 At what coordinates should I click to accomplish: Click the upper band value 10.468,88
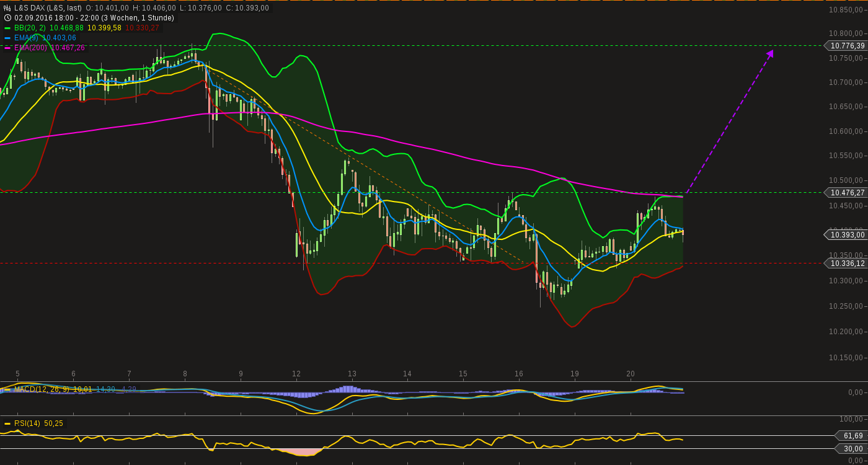tap(66, 28)
